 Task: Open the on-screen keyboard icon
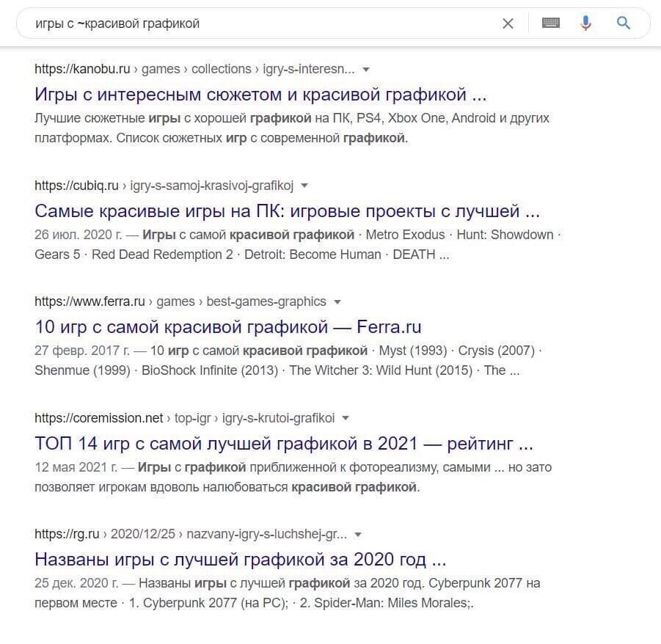click(x=550, y=23)
